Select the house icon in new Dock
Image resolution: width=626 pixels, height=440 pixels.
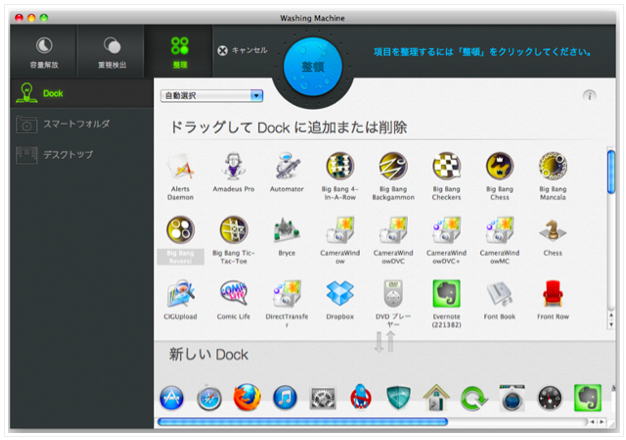(x=436, y=398)
